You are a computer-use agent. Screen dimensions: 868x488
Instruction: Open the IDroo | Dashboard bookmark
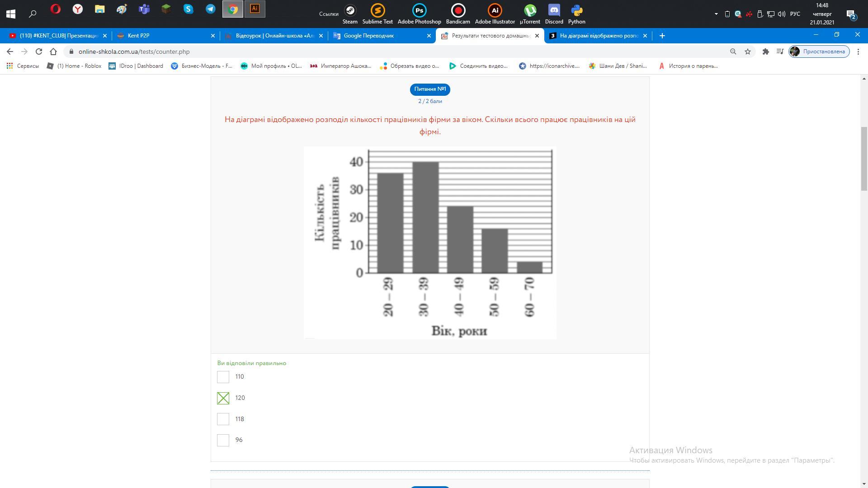[x=136, y=66]
